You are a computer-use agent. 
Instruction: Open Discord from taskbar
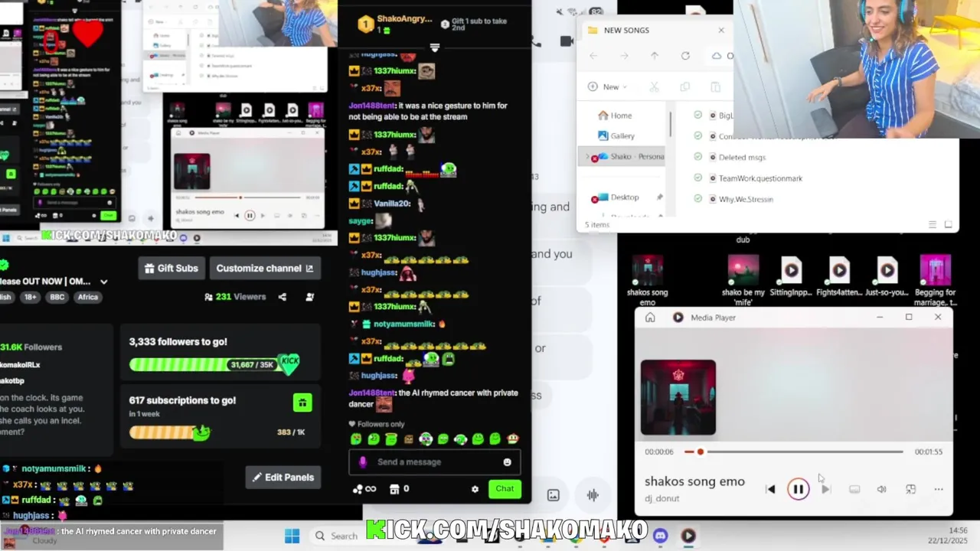[x=660, y=536]
